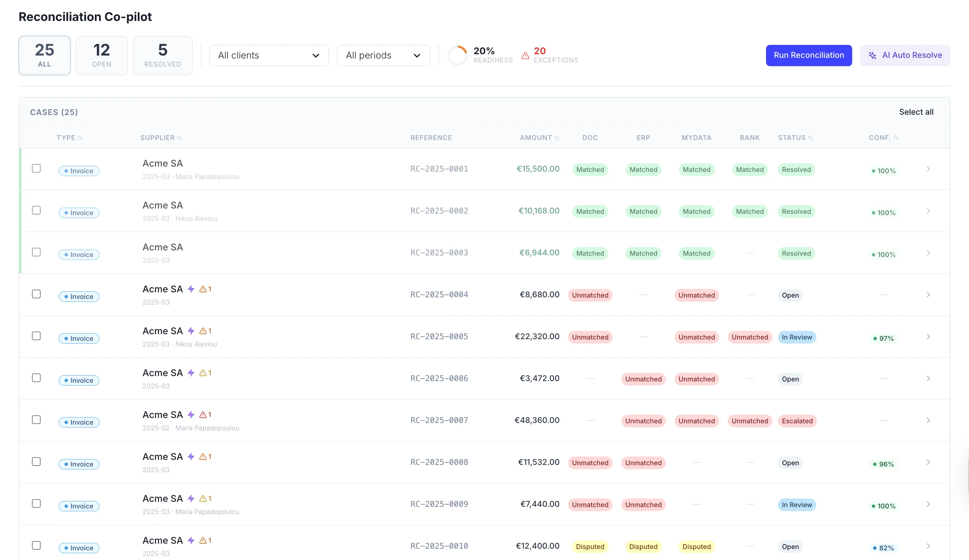Tick checkbox for case RC-2025-0003
The image size is (969, 560).
click(36, 252)
